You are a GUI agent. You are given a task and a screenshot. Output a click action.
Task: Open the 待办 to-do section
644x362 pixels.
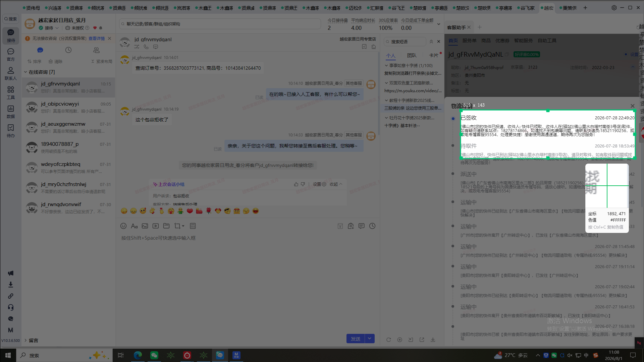[11, 131]
